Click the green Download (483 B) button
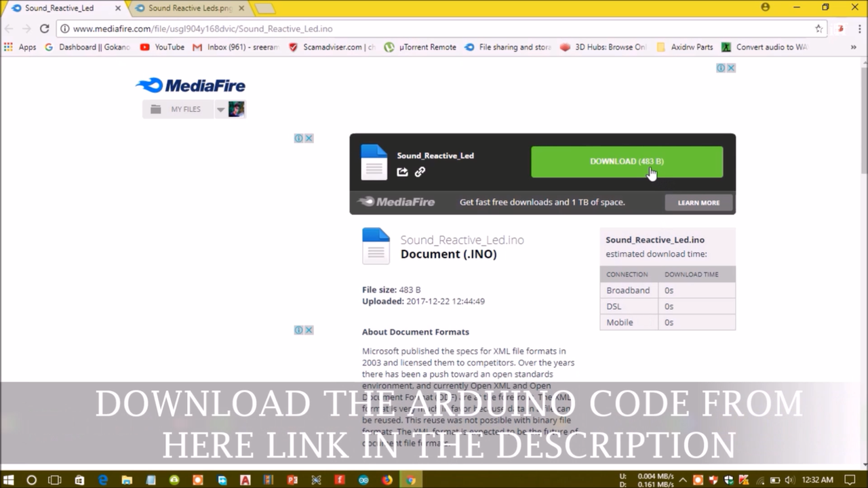Image resolution: width=868 pixels, height=488 pixels. pyautogui.click(x=627, y=162)
